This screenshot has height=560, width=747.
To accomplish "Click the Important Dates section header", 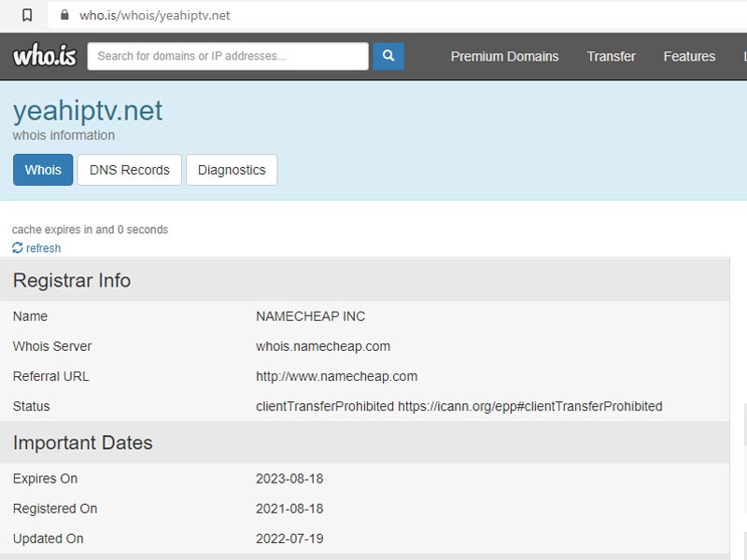I will click(x=364, y=442).
